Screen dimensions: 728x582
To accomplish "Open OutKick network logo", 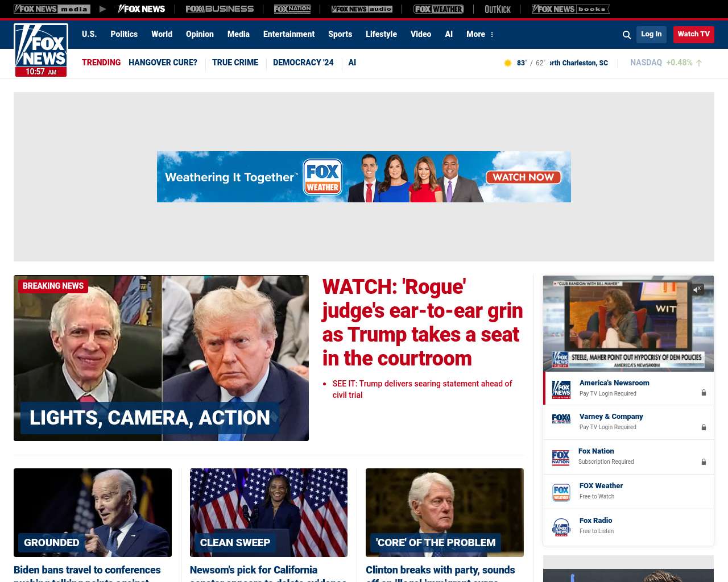I will [498, 9].
